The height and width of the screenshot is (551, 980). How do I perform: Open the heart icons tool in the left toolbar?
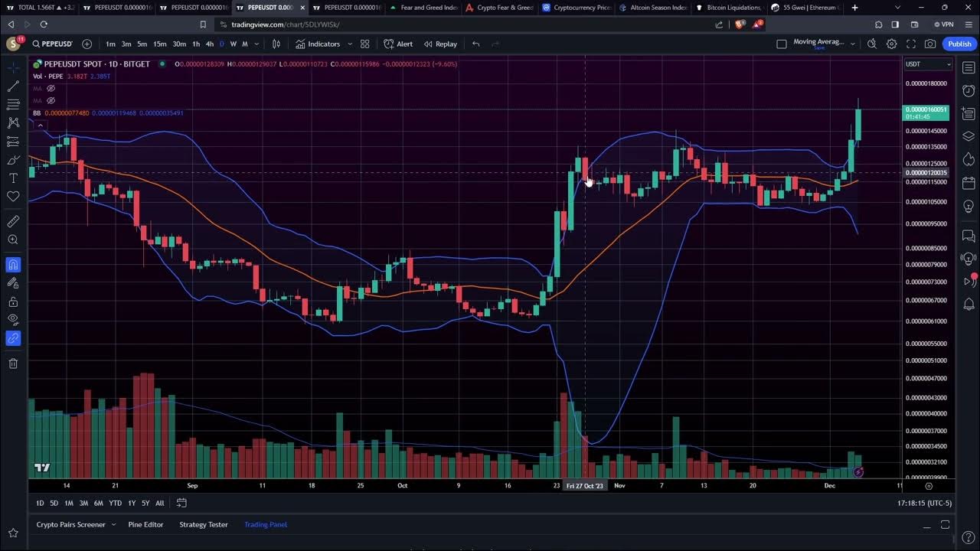pyautogui.click(x=13, y=197)
